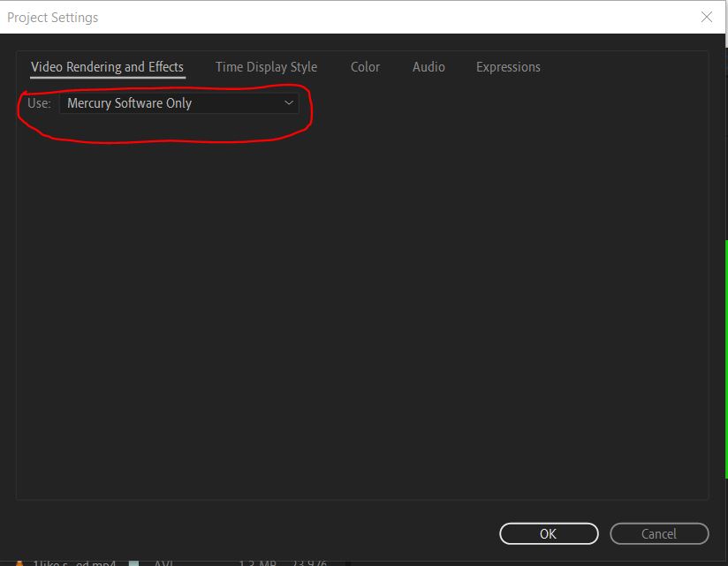Click the AVI format label in the project panel
Viewport: 728px width, 566px height.
pyautogui.click(x=163, y=562)
